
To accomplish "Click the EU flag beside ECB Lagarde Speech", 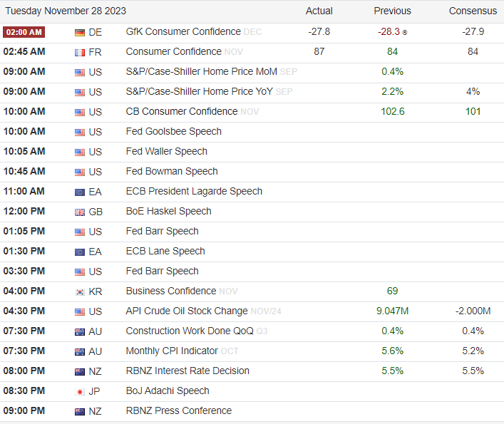I will pyautogui.click(x=80, y=192).
